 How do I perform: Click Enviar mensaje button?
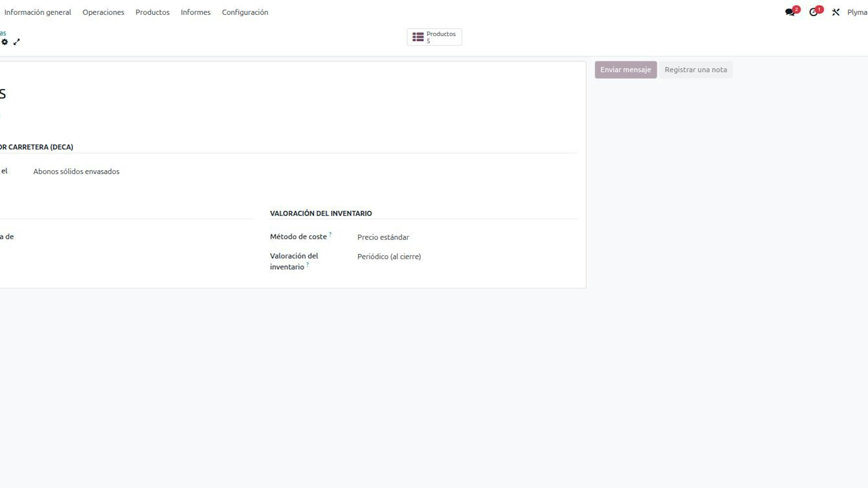point(625,70)
